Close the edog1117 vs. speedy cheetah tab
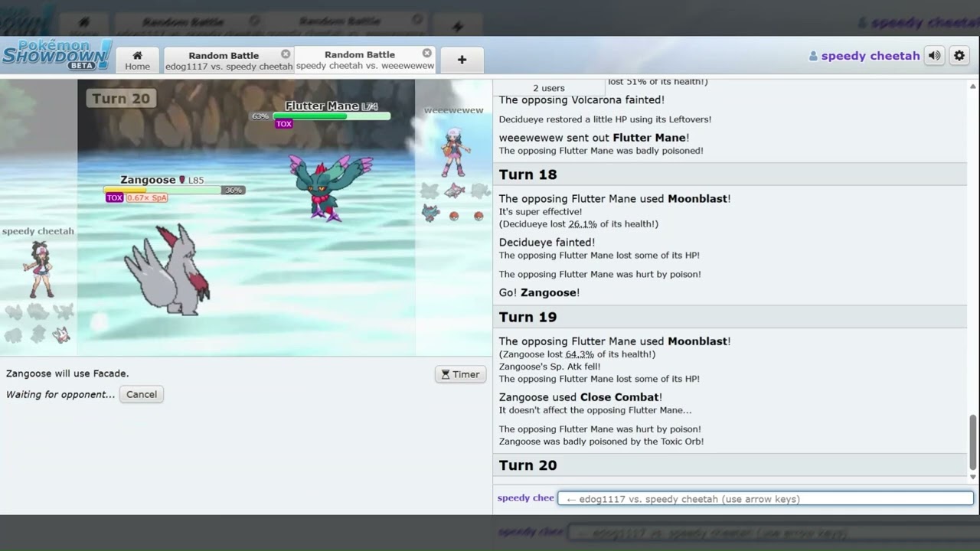 click(286, 54)
